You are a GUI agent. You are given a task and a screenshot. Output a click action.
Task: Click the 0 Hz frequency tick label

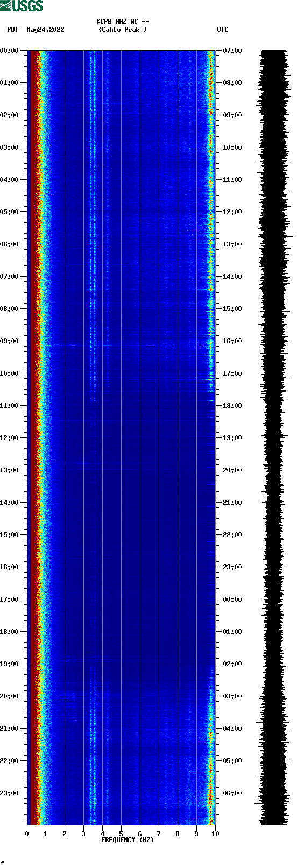point(27,834)
